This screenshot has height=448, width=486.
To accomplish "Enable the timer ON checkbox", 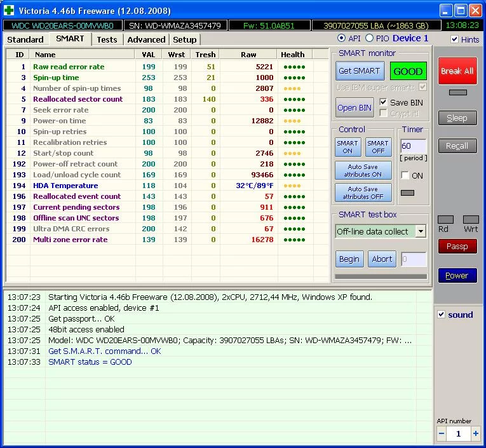I will [405, 175].
